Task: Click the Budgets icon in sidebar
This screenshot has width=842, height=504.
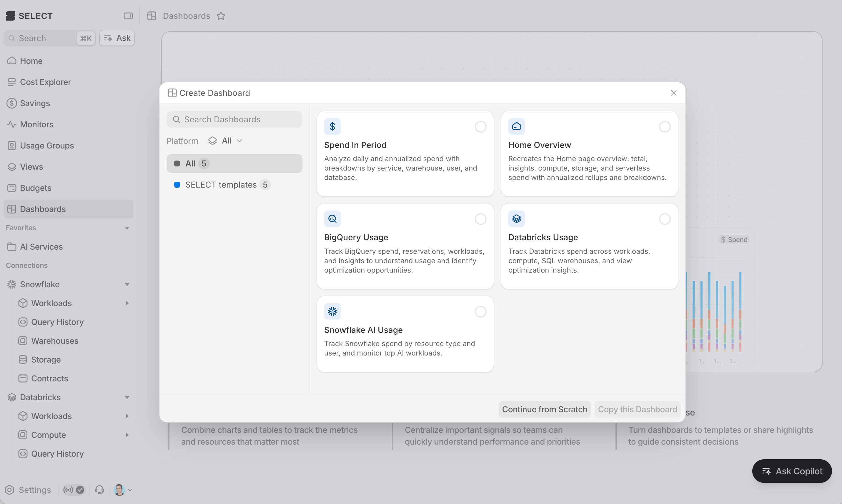Action: (12, 188)
